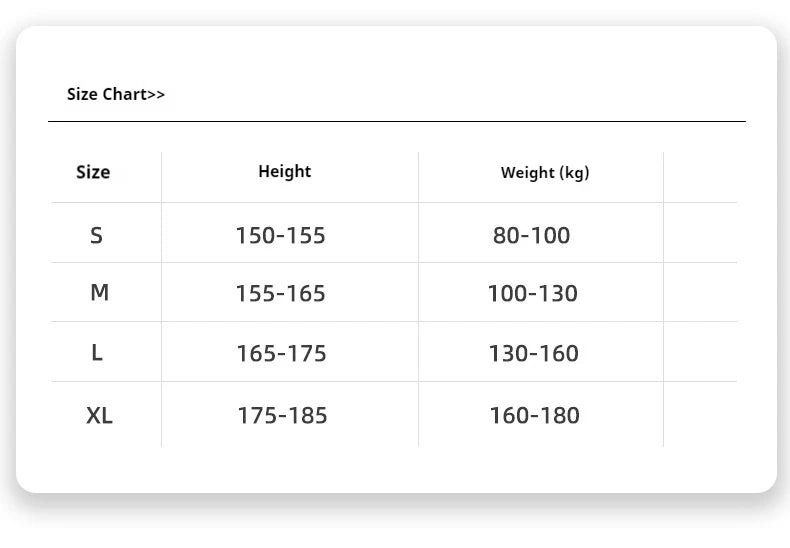The height and width of the screenshot is (548, 790).
Task: Click the height value 150-155
Action: coord(281,236)
